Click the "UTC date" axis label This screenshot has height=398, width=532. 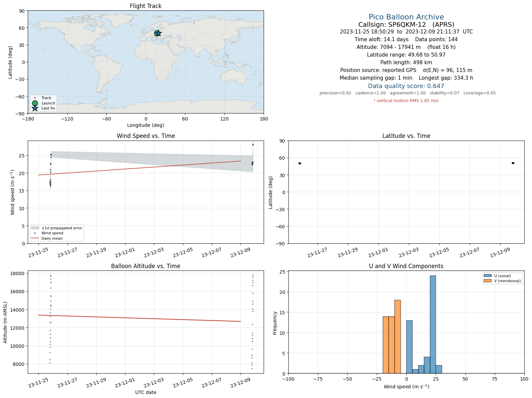pos(146,392)
